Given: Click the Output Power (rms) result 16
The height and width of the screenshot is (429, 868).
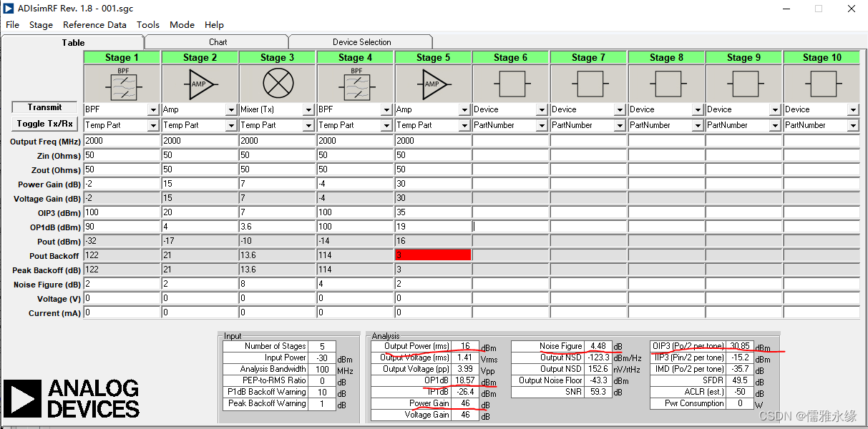Looking at the screenshot, I should coord(464,346).
